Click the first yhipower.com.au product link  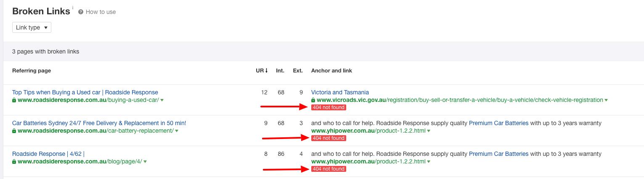(368, 131)
